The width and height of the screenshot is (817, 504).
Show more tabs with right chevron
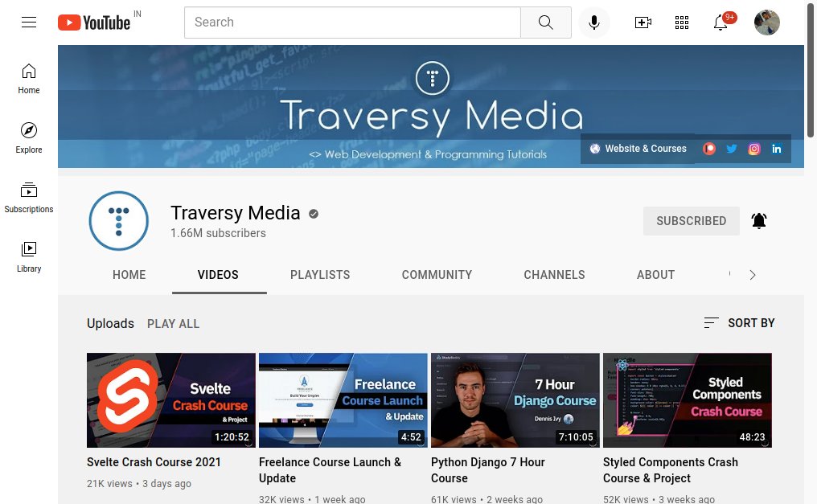tap(753, 275)
